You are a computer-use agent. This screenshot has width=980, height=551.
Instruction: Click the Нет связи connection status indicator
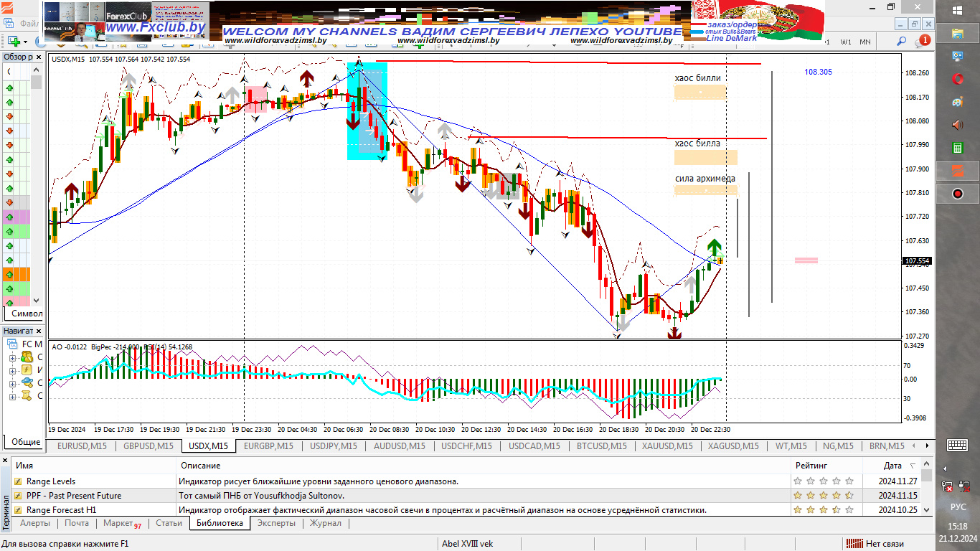point(875,544)
